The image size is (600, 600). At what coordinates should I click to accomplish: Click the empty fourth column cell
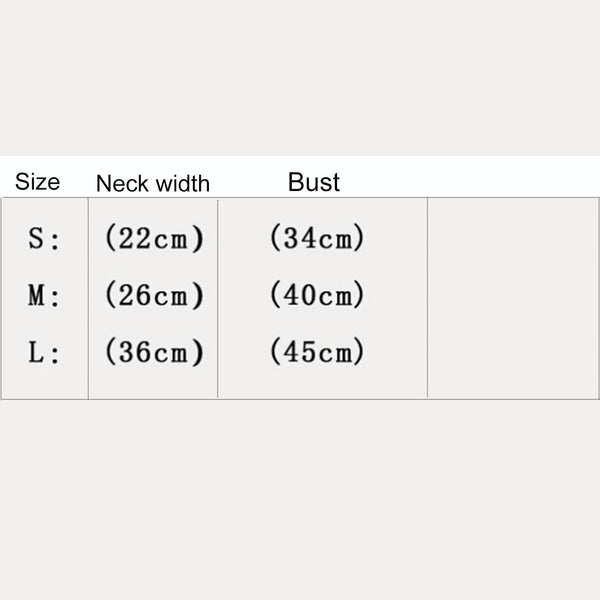coord(512,298)
